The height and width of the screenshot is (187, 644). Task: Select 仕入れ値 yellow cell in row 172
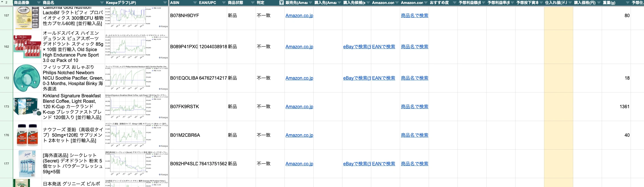point(559,78)
